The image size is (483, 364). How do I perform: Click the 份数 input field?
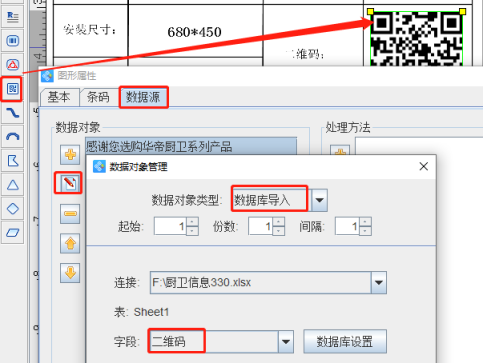pyautogui.click(x=260, y=227)
